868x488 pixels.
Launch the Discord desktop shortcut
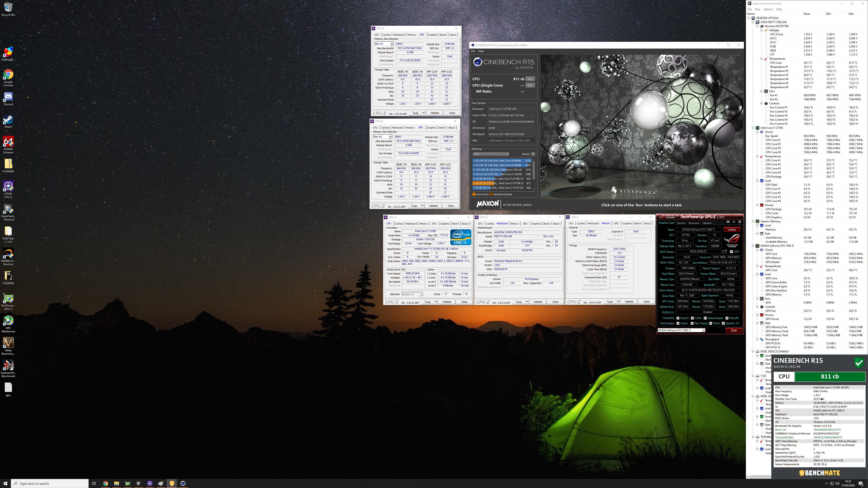point(8,99)
